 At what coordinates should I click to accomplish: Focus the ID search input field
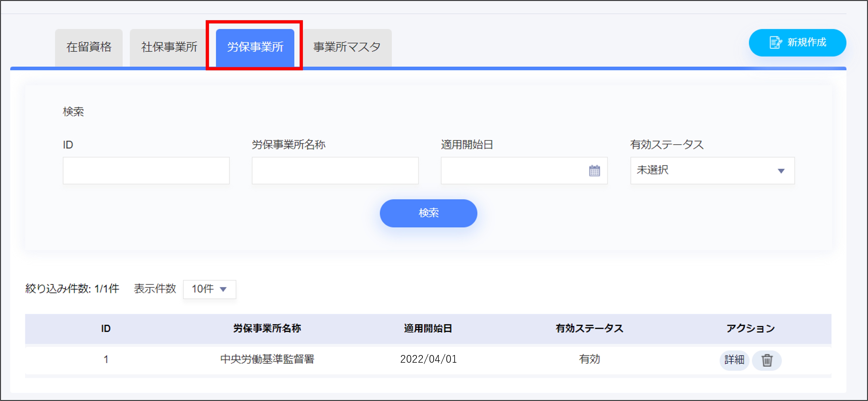tap(146, 171)
